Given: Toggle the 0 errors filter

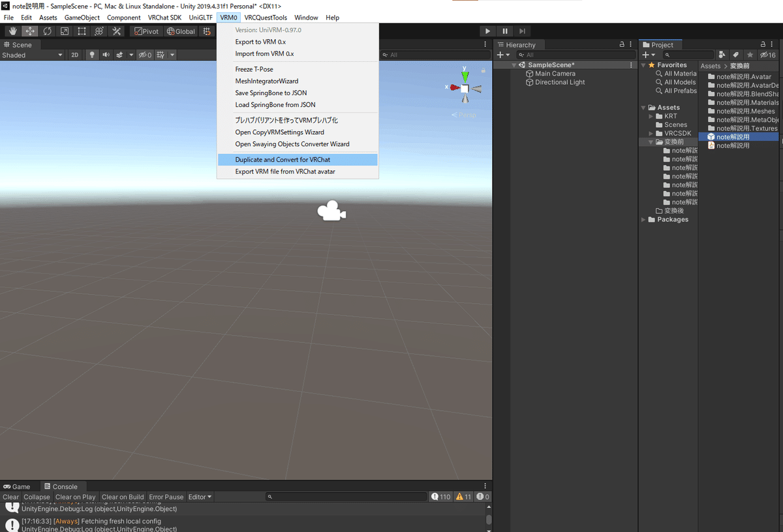Looking at the screenshot, I should pos(483,497).
